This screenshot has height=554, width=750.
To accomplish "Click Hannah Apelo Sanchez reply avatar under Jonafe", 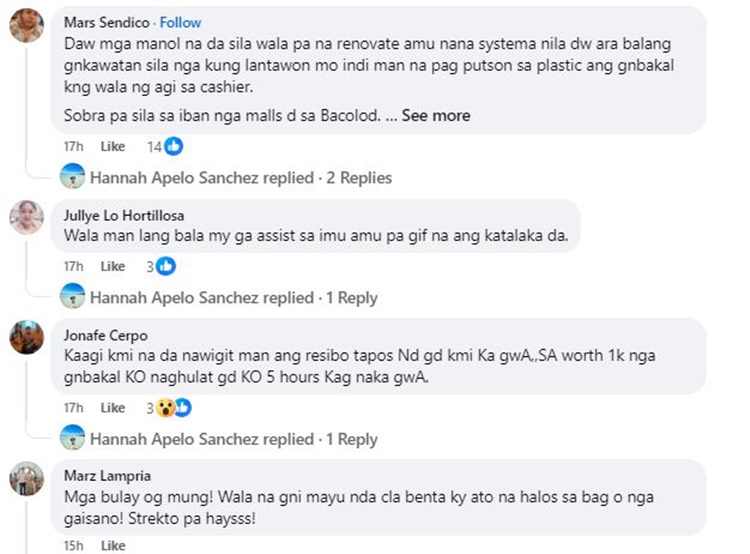I will coord(72,439).
